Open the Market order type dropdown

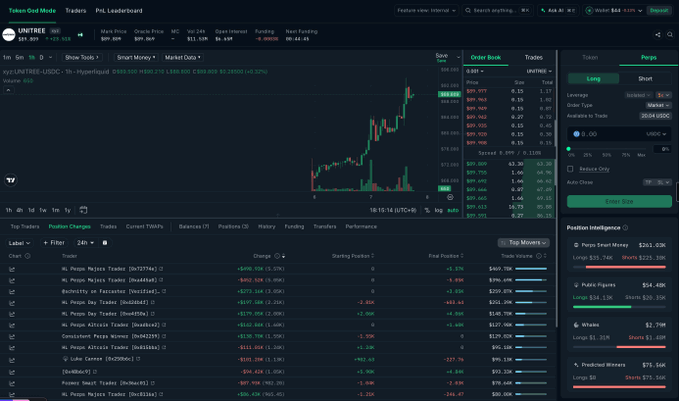[658, 105]
